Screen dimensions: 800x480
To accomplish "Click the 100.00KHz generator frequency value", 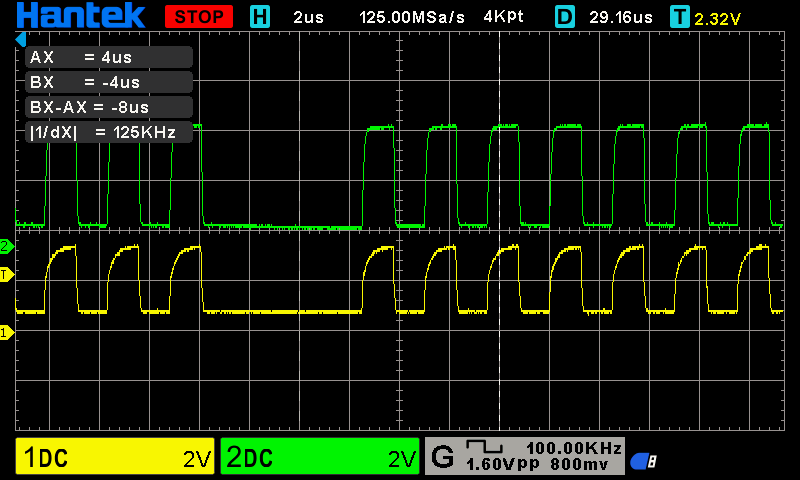I will (x=574, y=448).
